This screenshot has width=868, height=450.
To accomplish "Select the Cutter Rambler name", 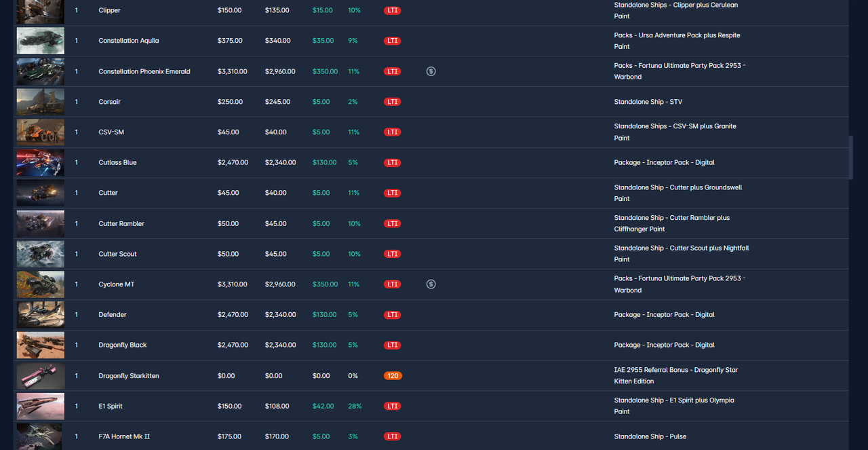I will point(121,223).
